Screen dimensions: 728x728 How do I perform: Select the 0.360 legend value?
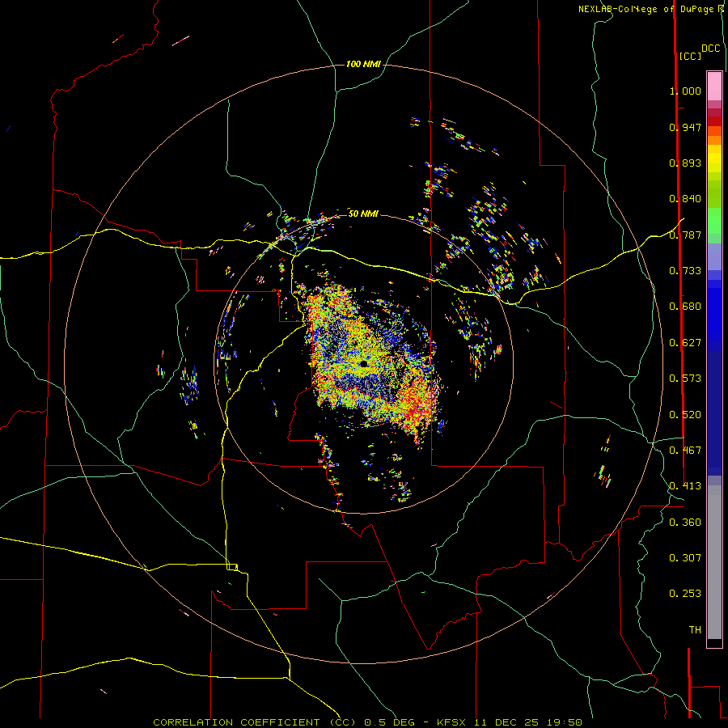(685, 523)
